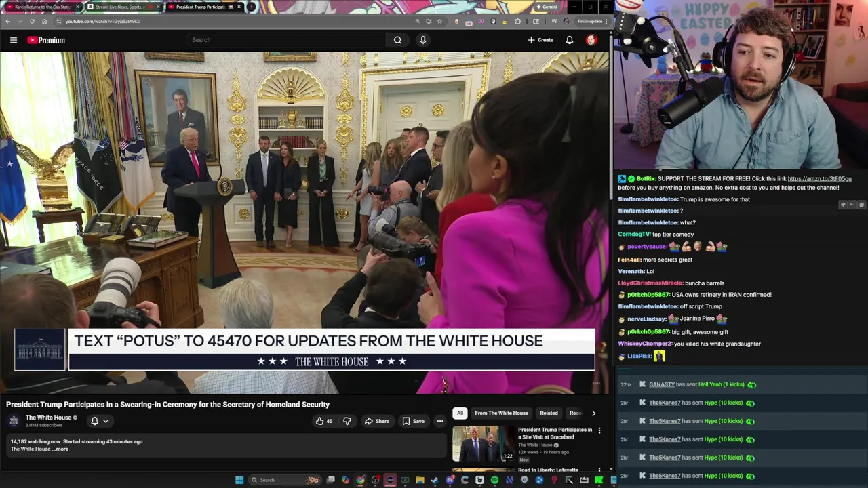Viewport: 868px width, 488px height.
Task: Open Spotify from the taskbar
Action: [x=494, y=480]
